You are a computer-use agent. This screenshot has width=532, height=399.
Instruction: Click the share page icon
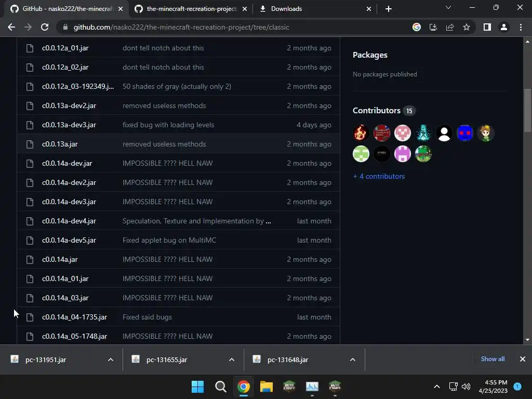coord(450,27)
